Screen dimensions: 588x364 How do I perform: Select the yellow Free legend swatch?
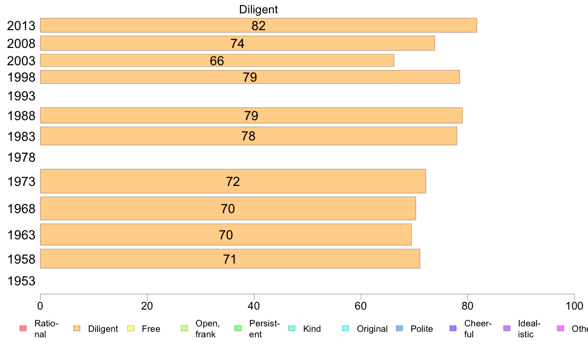tap(131, 328)
